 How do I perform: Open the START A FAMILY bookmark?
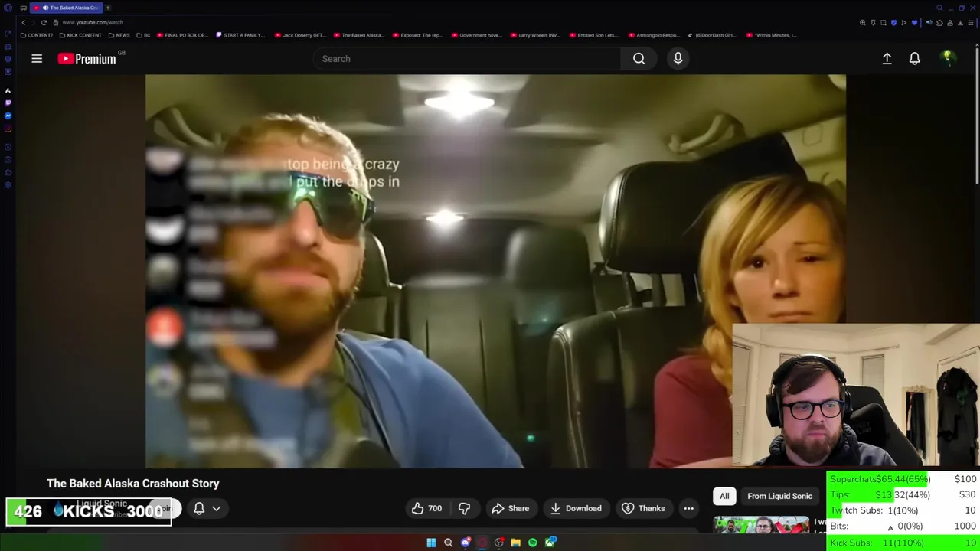click(x=240, y=35)
